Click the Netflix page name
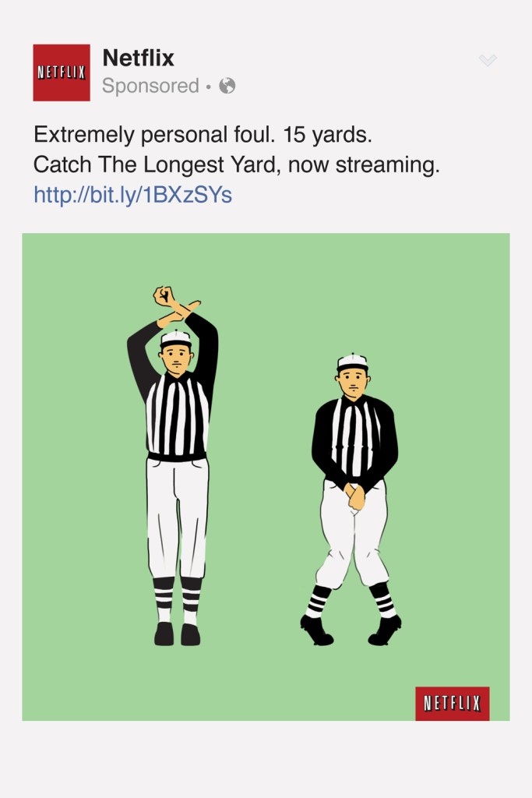Image resolution: width=532 pixels, height=798 pixels. (138, 58)
